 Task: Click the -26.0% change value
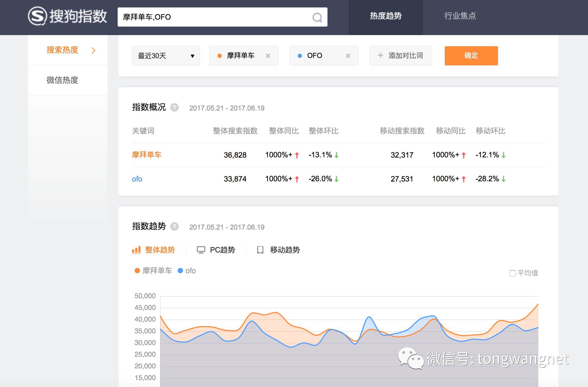[x=320, y=179]
